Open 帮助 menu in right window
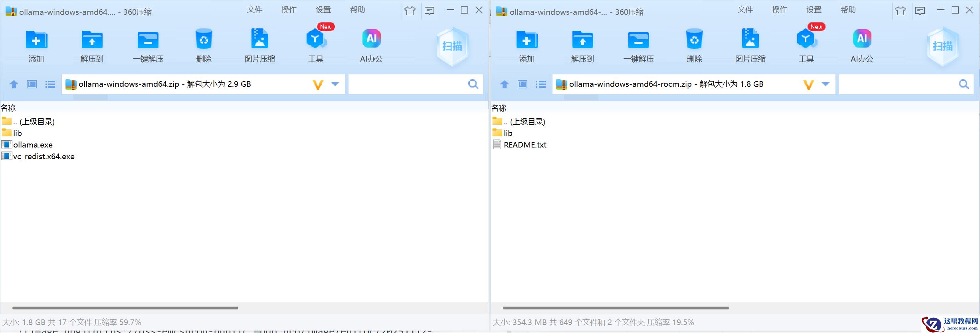The image size is (980, 333). [x=848, y=10]
